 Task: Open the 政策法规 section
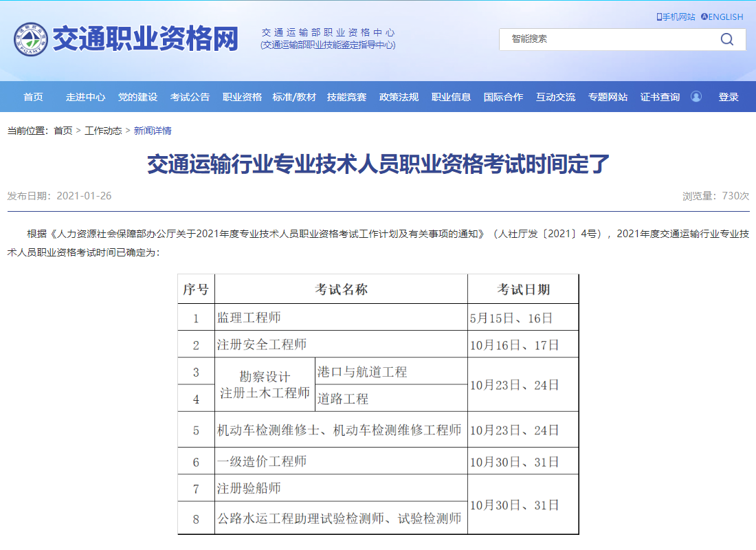tap(397, 97)
